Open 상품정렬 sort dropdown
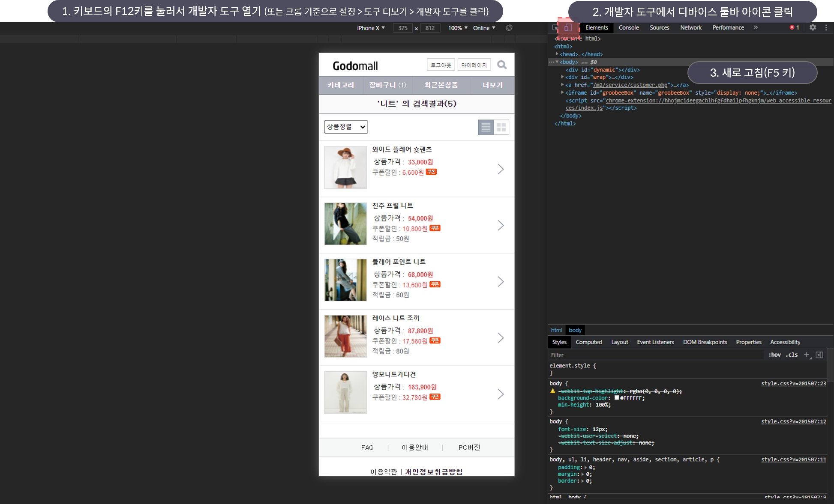834x504 pixels. coord(346,127)
